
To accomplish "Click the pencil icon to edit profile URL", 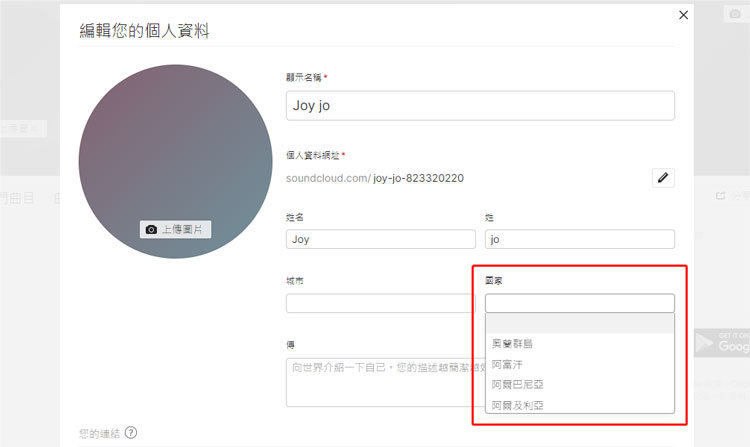I will pos(663,178).
